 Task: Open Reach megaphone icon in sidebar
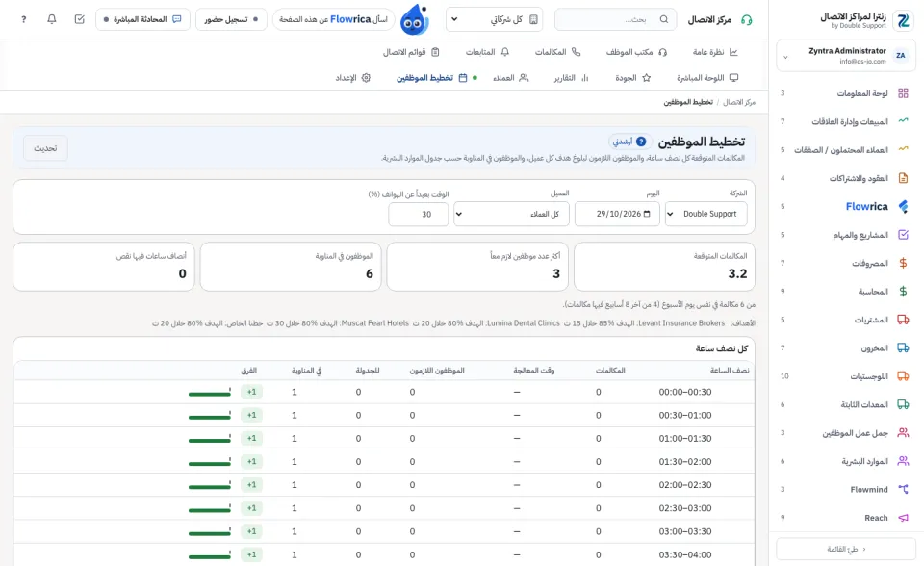903,518
